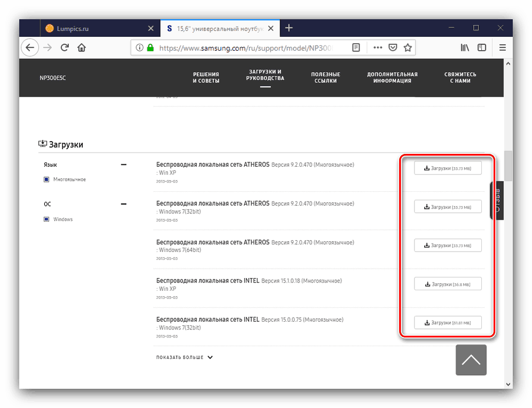Open the Полезные ссылки section
The width and height of the screenshot is (532, 408).
[326, 78]
